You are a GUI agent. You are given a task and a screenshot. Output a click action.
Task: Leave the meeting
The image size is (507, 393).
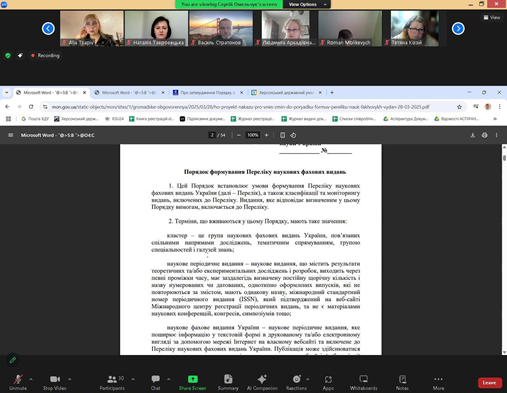click(x=490, y=383)
